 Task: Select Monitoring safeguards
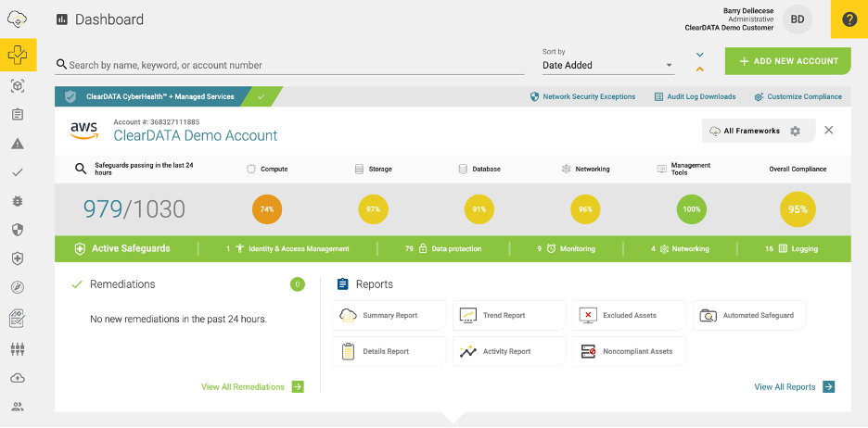pos(567,249)
